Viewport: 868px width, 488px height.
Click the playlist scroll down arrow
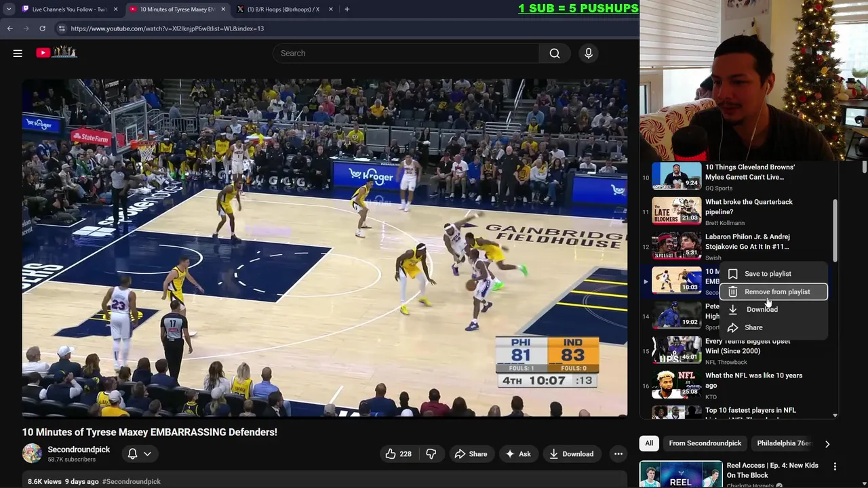pos(835,415)
